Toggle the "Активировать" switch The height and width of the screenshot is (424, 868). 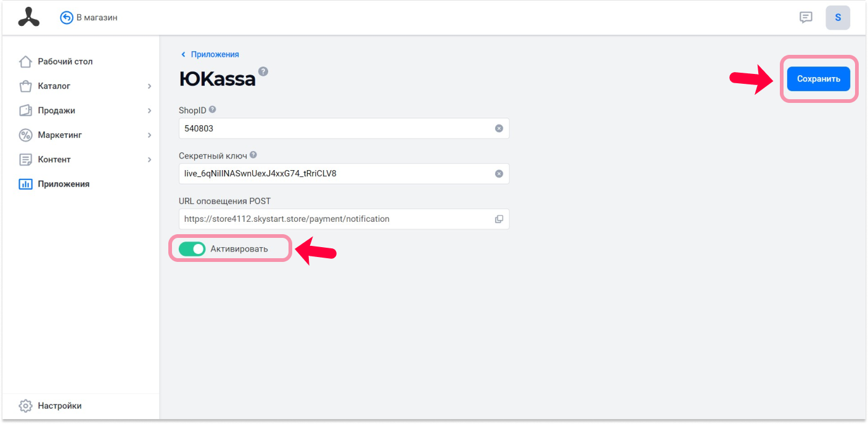coord(192,249)
